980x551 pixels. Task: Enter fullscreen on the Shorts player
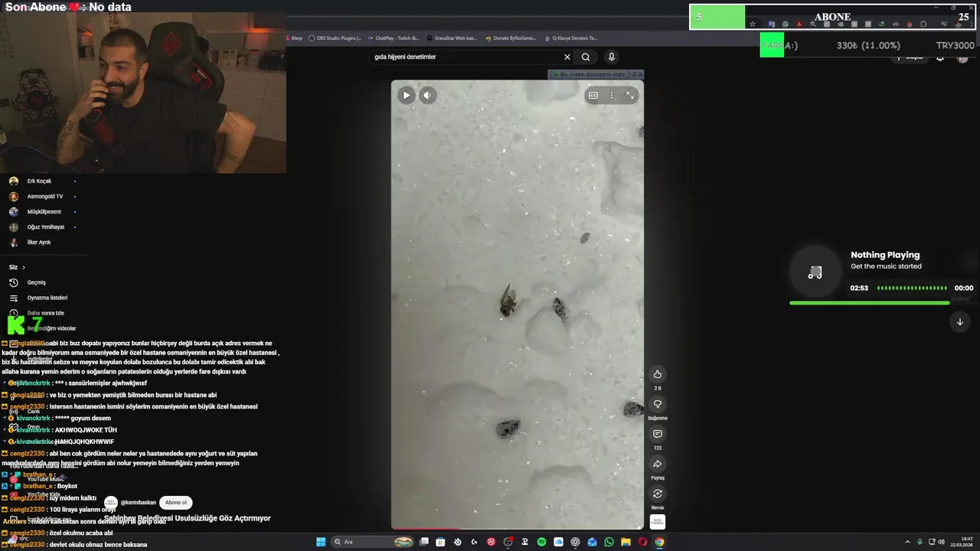point(629,95)
